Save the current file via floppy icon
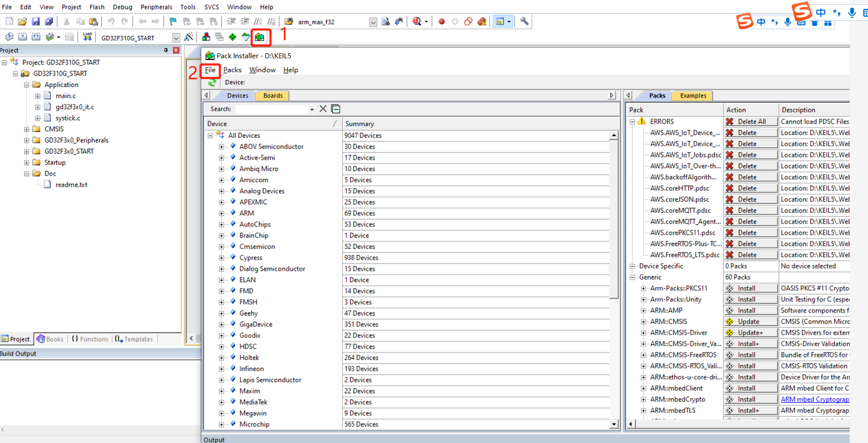Screen dimensions: 868x443 pyautogui.click(x=35, y=21)
